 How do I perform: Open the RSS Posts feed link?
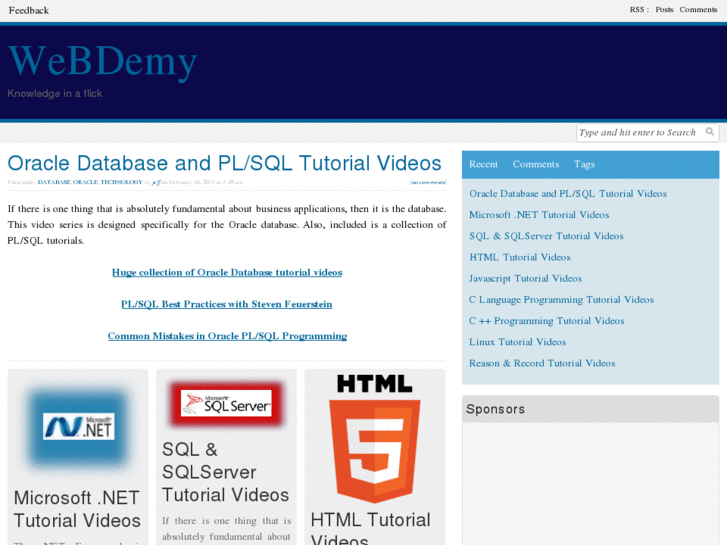664,9
